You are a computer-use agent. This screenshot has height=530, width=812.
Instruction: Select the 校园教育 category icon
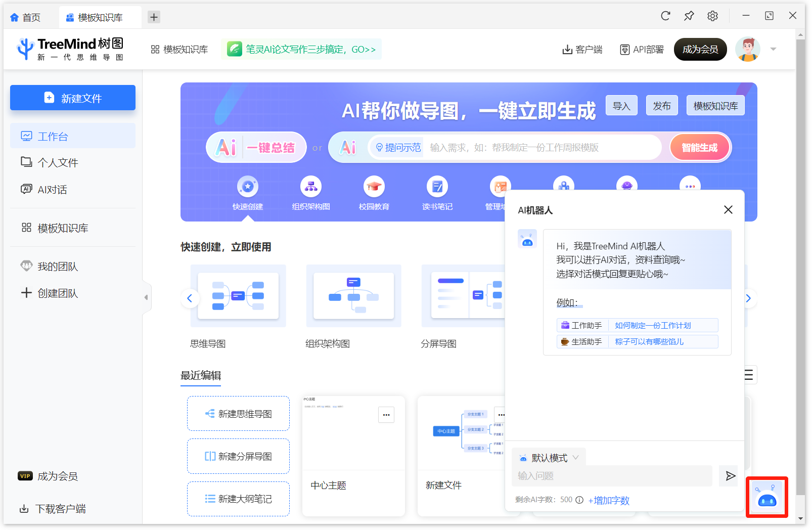374,187
